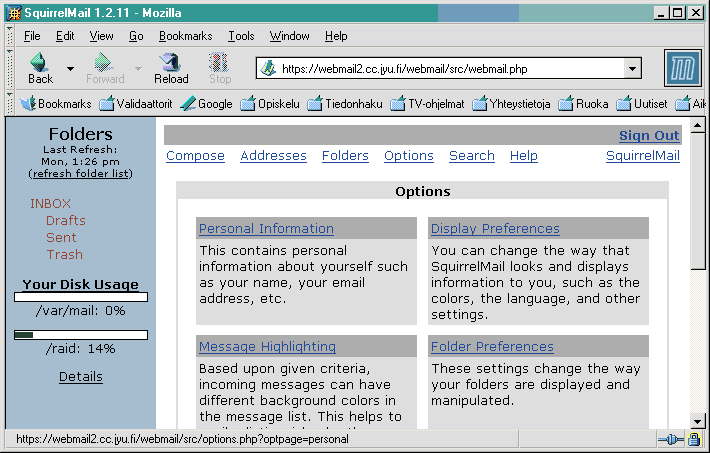
Task: Open the Addresses link
Action: tap(273, 155)
